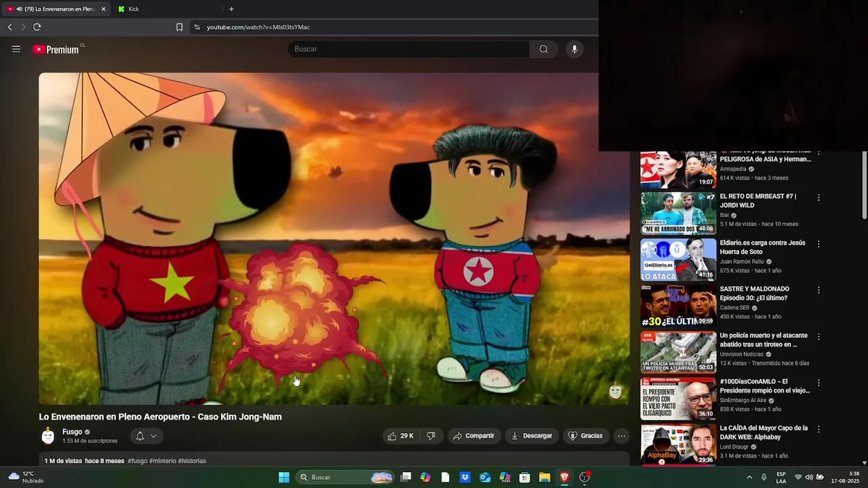Open options menu for #100DíasConAMLO video
The width and height of the screenshot is (868, 488).
point(818,382)
